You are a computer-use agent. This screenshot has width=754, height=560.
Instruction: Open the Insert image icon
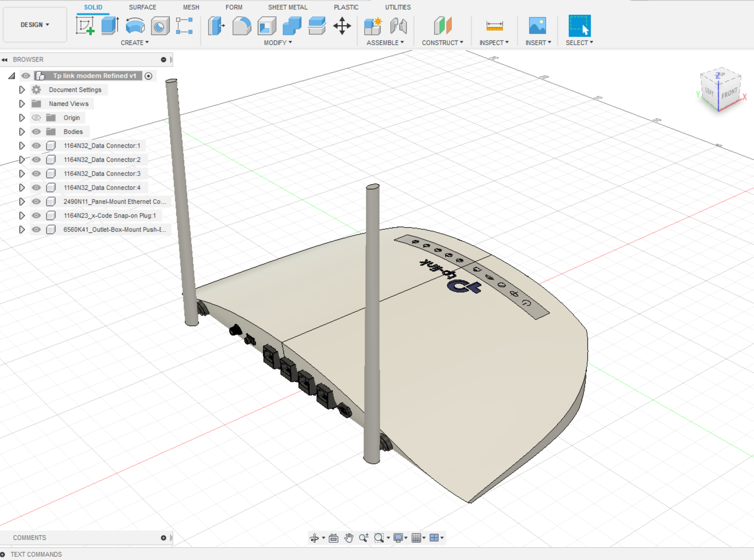(537, 26)
